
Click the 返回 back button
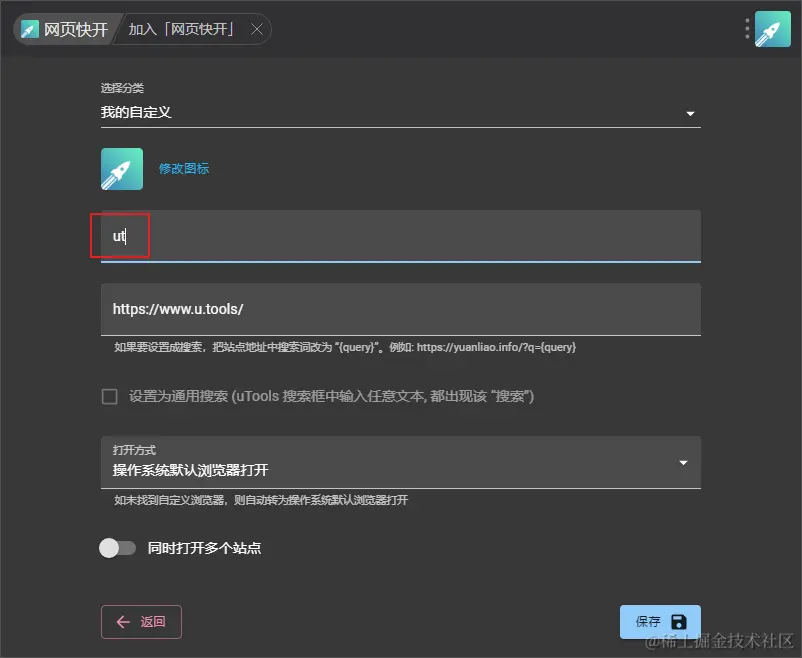(141, 622)
